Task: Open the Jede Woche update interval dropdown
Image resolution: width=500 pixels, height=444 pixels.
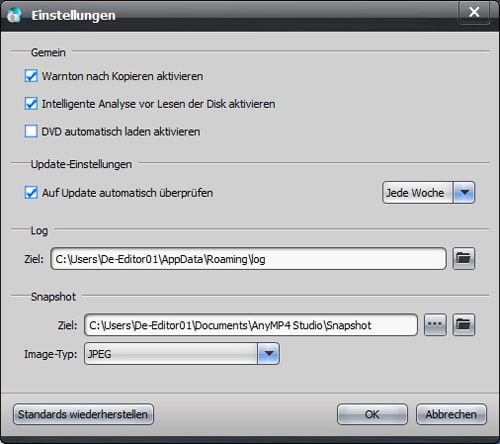Action: pos(428,192)
